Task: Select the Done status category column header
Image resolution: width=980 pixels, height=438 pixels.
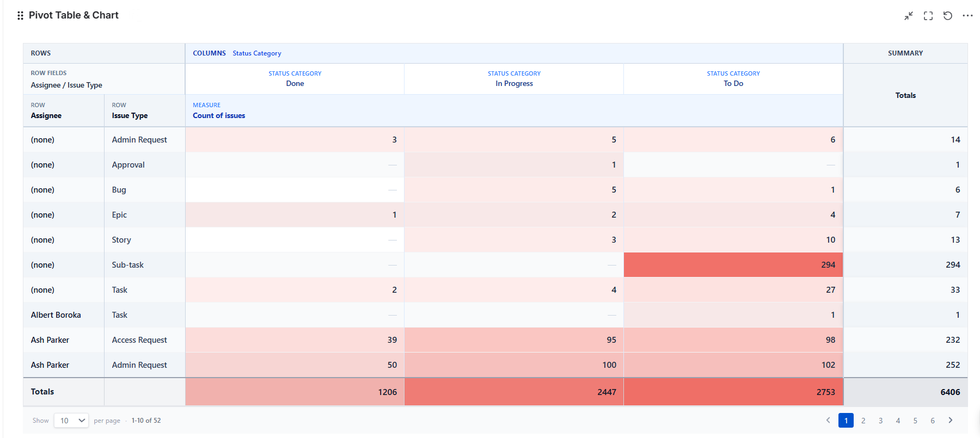Action: pos(295,79)
